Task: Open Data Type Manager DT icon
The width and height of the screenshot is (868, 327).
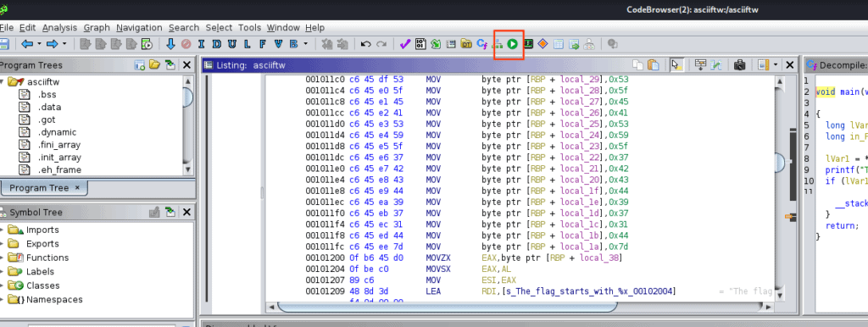Action: [466, 44]
